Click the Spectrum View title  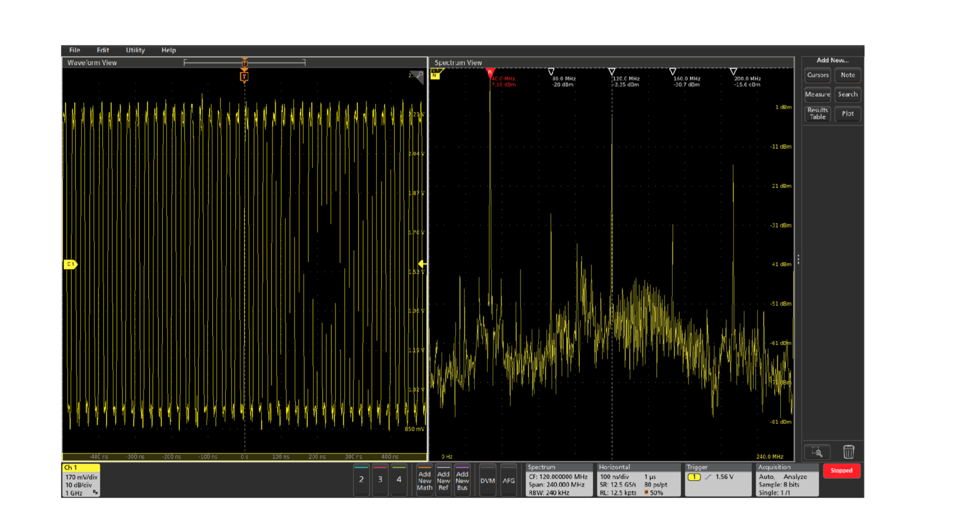458,63
